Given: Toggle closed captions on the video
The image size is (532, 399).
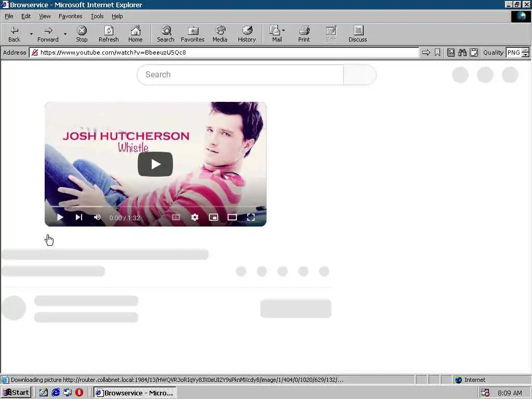Looking at the screenshot, I should 176,217.
